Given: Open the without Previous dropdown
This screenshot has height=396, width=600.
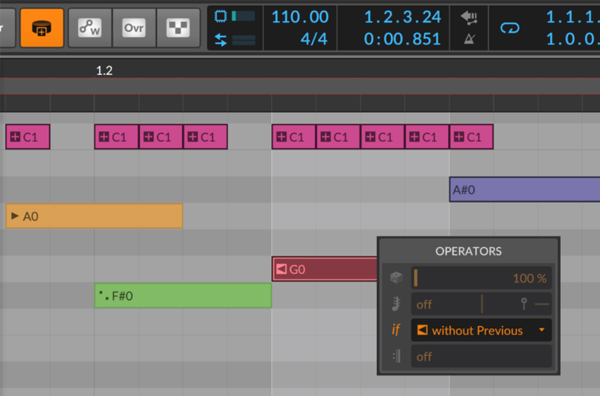Looking at the screenshot, I should click(481, 330).
